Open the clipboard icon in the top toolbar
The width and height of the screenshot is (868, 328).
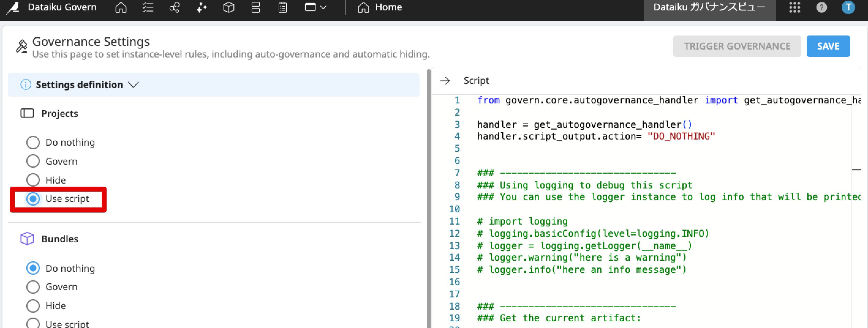(x=282, y=7)
